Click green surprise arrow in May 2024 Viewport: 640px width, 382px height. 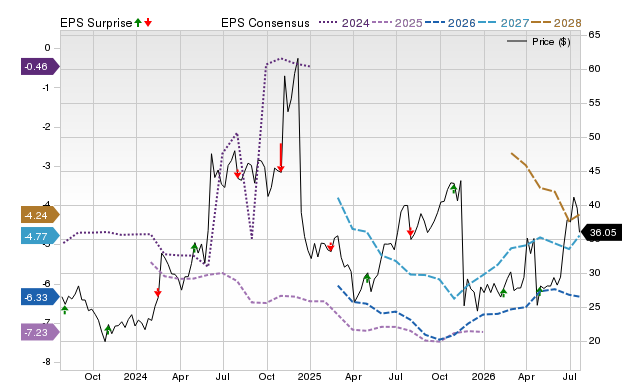[x=195, y=247]
